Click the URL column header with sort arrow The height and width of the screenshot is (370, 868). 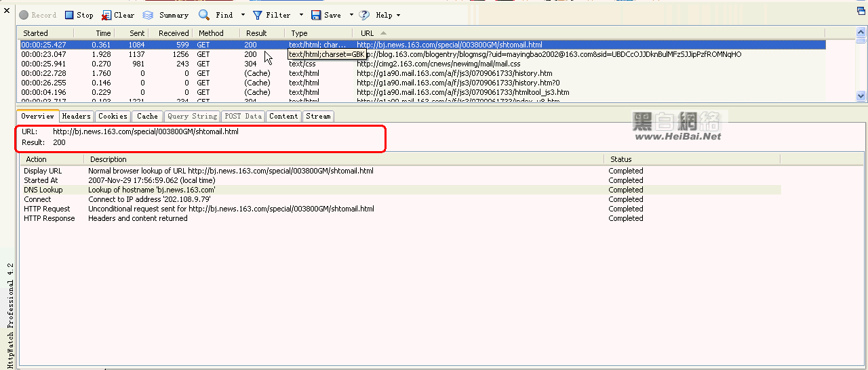(589, 33)
